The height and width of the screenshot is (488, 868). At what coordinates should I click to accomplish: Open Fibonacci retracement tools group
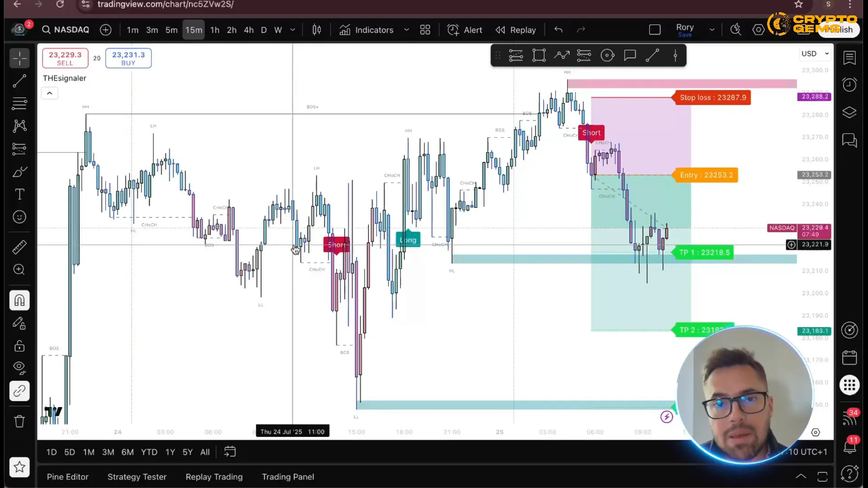pos(19,103)
